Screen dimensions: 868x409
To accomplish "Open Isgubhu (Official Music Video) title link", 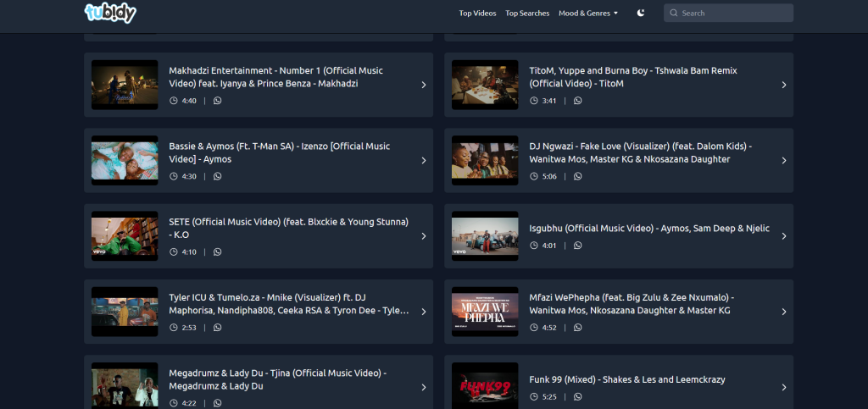I will click(x=649, y=229).
